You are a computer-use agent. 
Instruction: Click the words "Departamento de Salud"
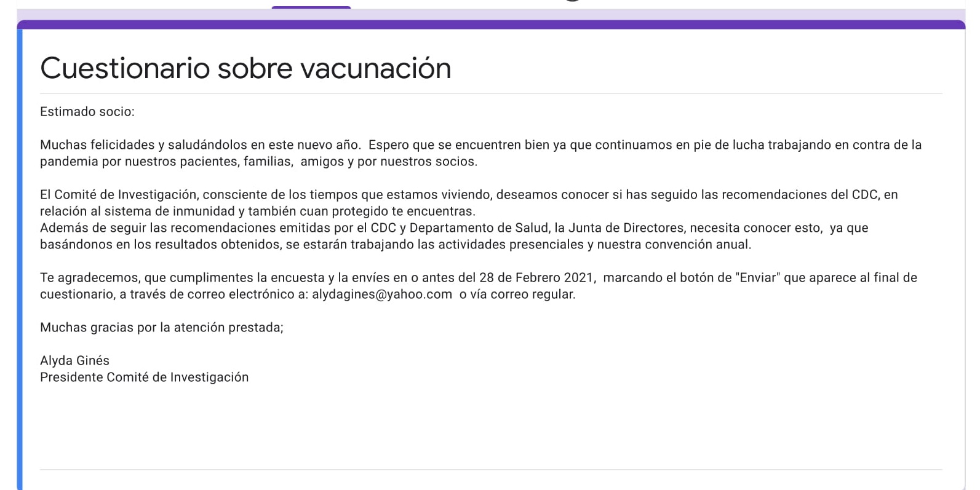click(x=479, y=228)
